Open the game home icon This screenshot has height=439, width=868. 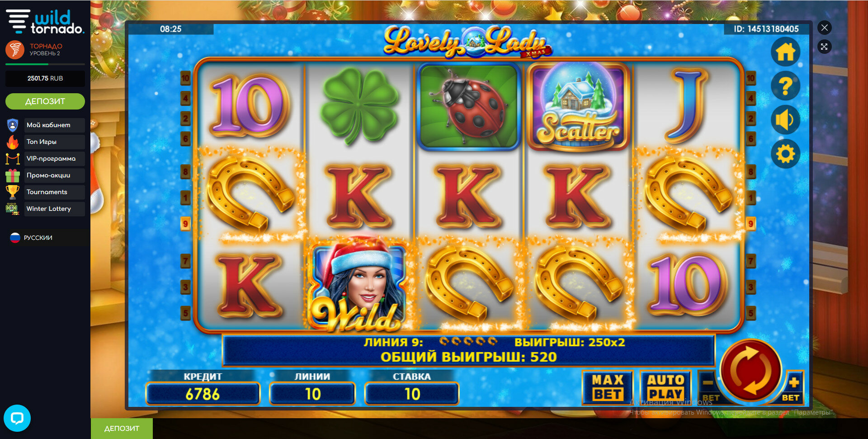[785, 52]
